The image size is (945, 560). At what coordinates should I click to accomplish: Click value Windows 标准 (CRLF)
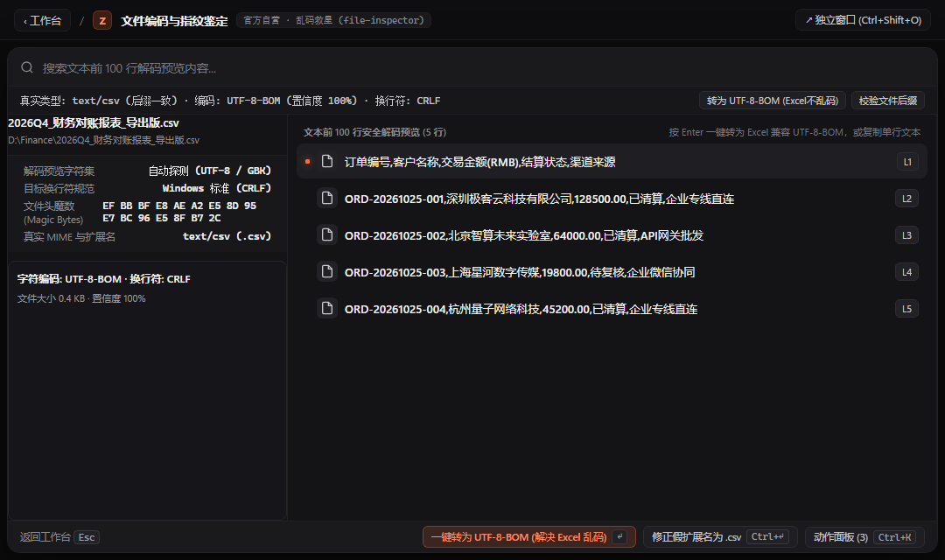[217, 188]
